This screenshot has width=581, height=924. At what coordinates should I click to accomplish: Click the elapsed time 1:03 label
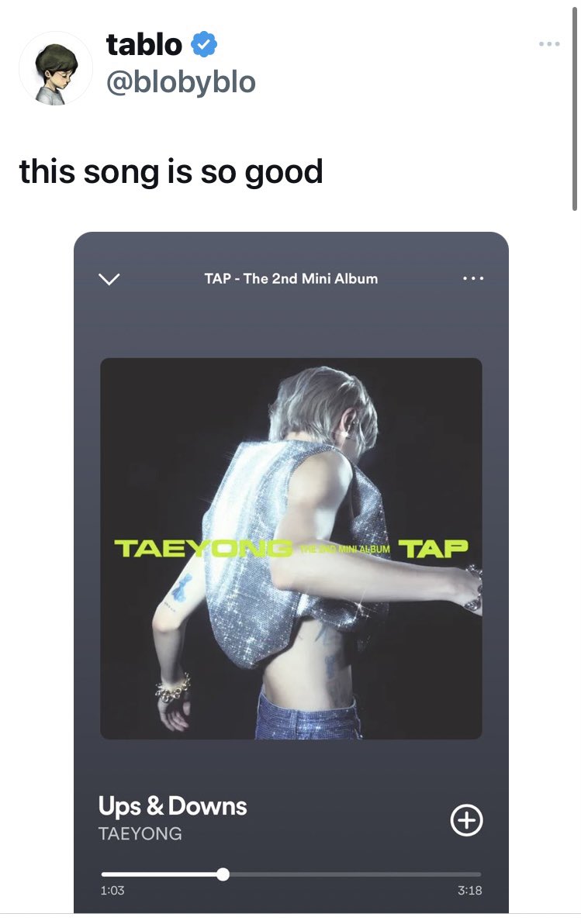112,891
